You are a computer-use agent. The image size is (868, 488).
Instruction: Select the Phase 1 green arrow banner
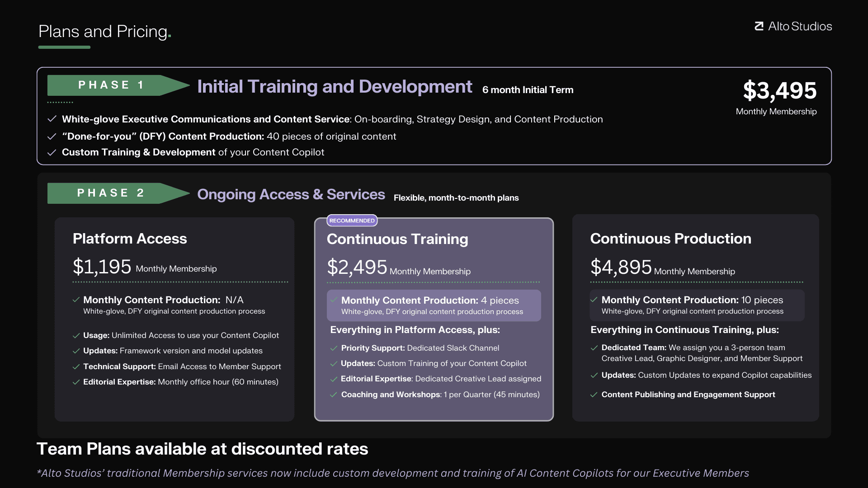point(112,85)
